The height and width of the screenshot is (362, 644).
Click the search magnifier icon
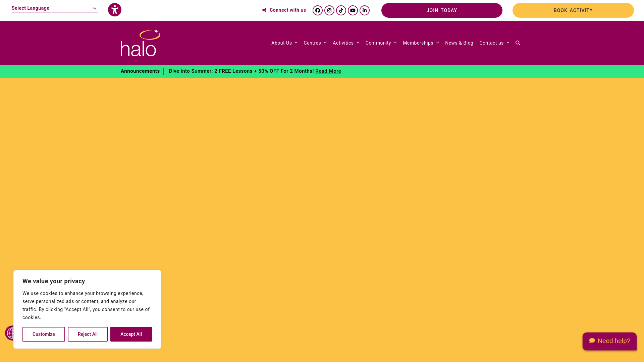pyautogui.click(x=518, y=43)
